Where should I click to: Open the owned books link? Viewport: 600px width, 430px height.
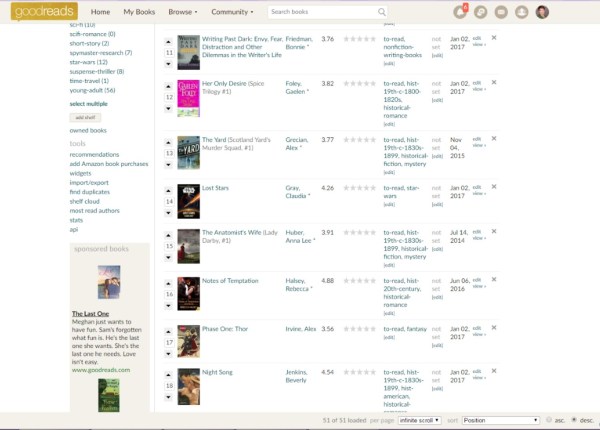(88, 130)
